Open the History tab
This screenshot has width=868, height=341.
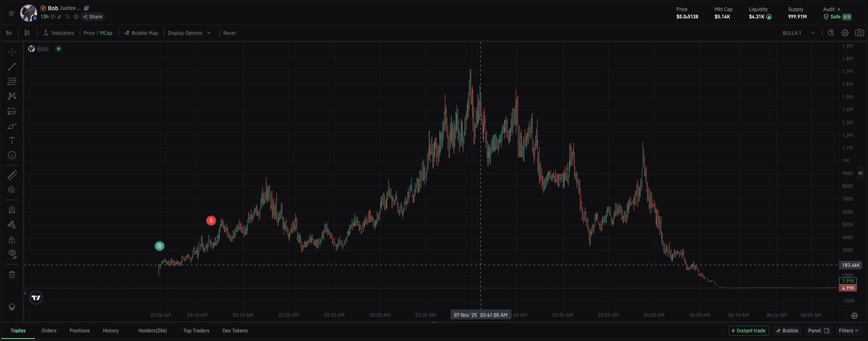point(111,330)
